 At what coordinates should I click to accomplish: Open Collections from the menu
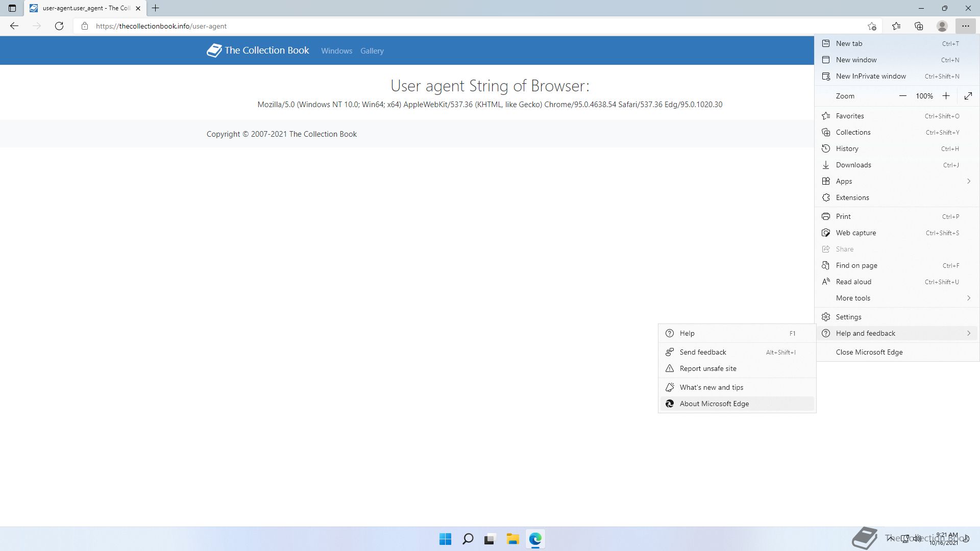click(897, 132)
